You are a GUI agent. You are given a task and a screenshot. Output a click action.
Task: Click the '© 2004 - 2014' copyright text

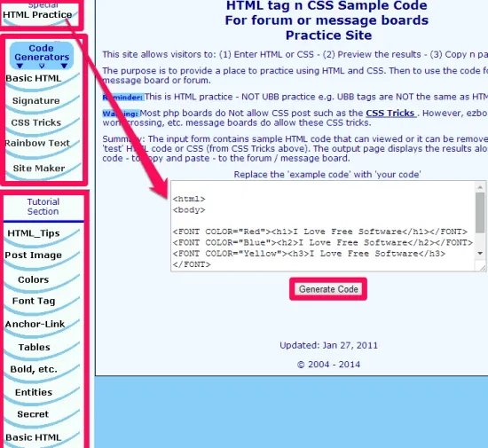tap(328, 365)
